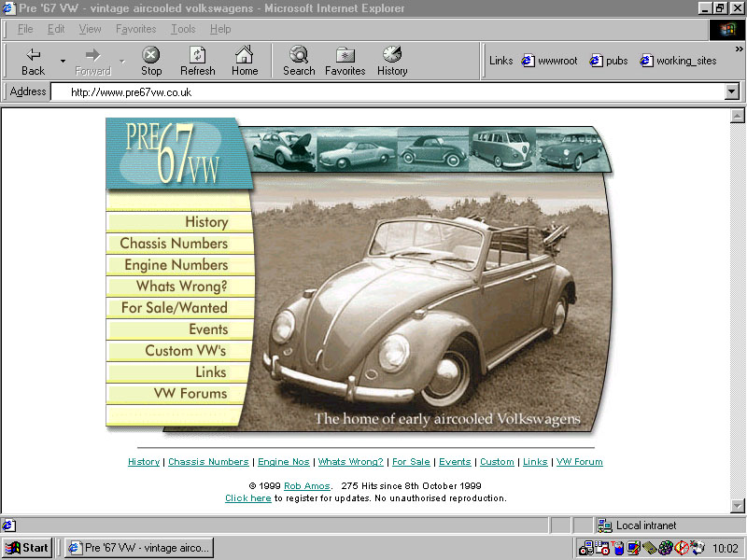The height and width of the screenshot is (560, 747).
Task: Open the Start menu
Action: coord(27,548)
